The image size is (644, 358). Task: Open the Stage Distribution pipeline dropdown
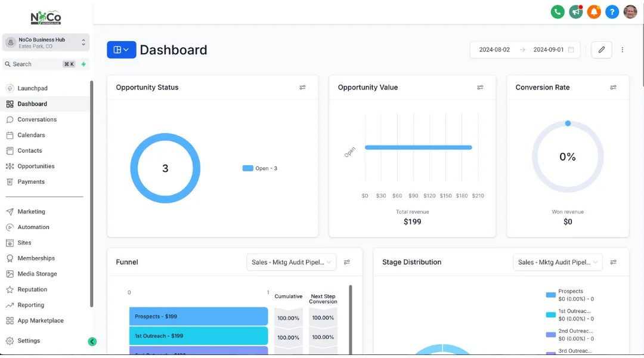[558, 262]
